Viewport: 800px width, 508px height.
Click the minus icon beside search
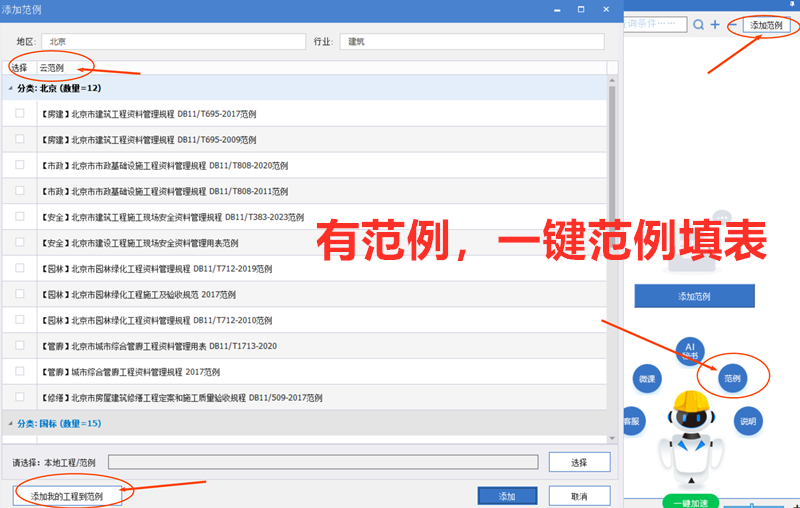coord(731,25)
